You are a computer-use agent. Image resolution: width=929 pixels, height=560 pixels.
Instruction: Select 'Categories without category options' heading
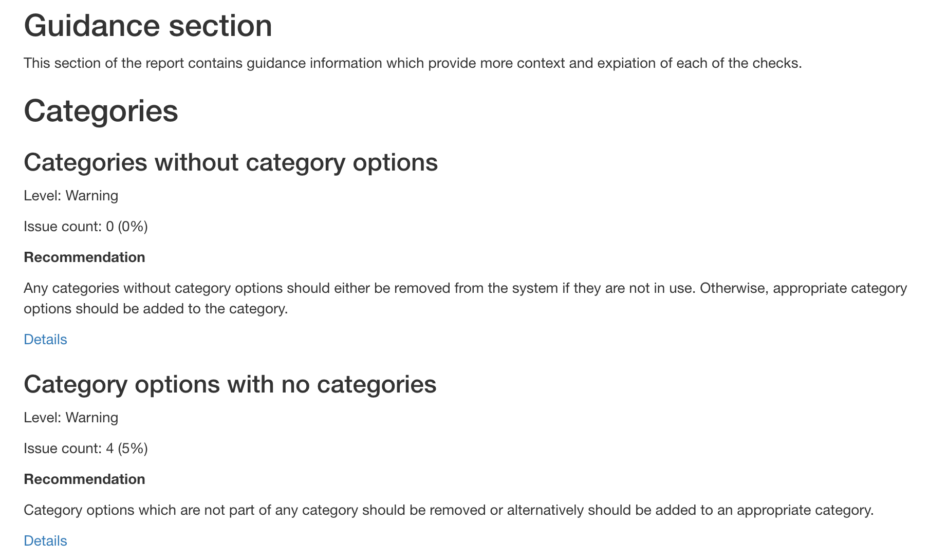point(231,162)
